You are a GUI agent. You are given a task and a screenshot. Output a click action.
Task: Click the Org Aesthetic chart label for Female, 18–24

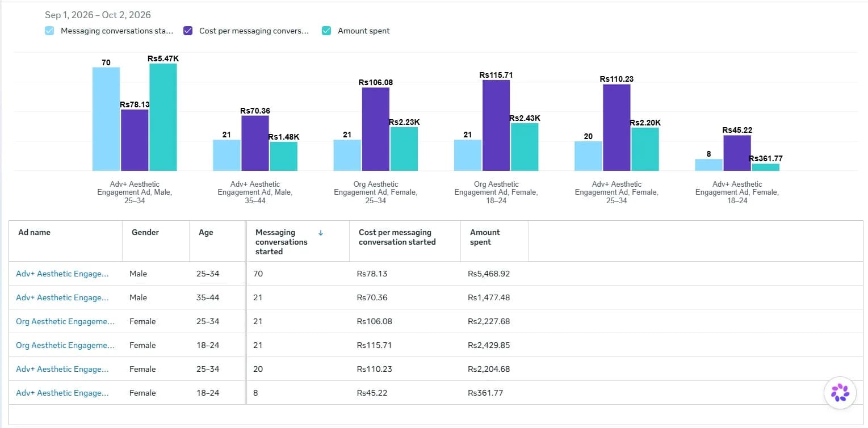click(496, 192)
